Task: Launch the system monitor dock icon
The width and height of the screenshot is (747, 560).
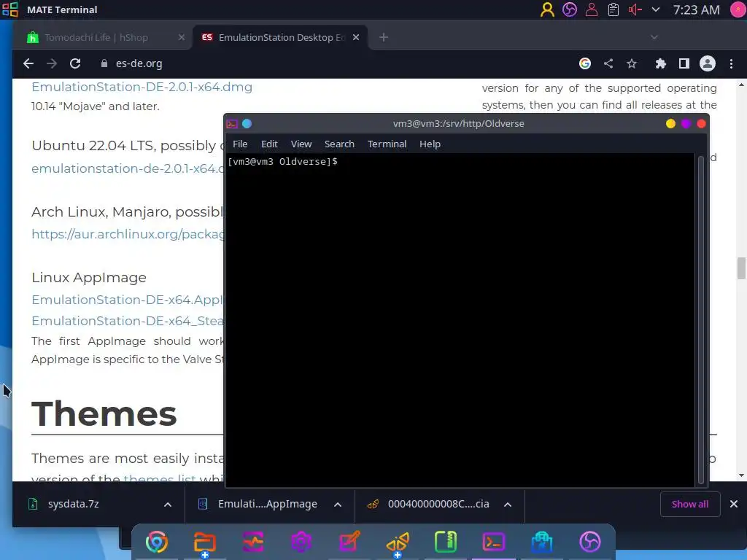Action: click(x=253, y=542)
